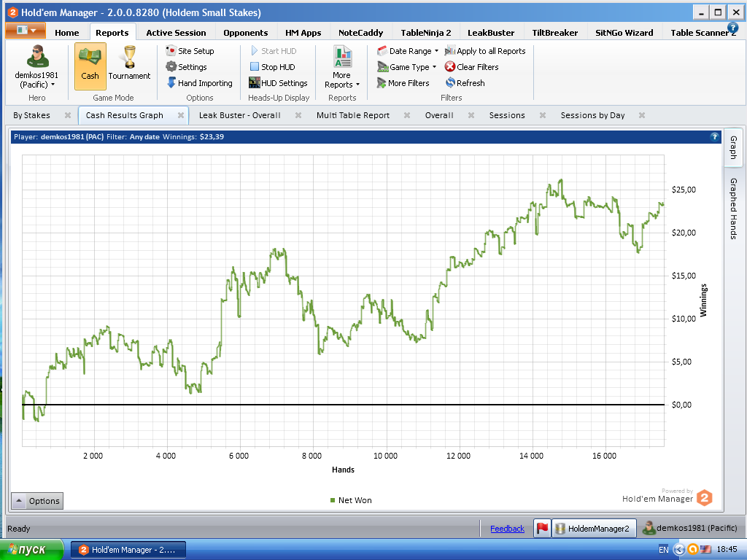Switch to Multi Table Report tab
This screenshot has width=747, height=560.
(x=353, y=115)
